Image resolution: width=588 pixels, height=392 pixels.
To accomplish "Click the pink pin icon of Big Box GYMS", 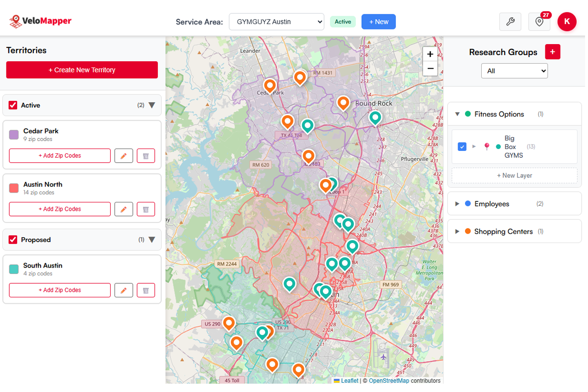I will (x=487, y=147).
